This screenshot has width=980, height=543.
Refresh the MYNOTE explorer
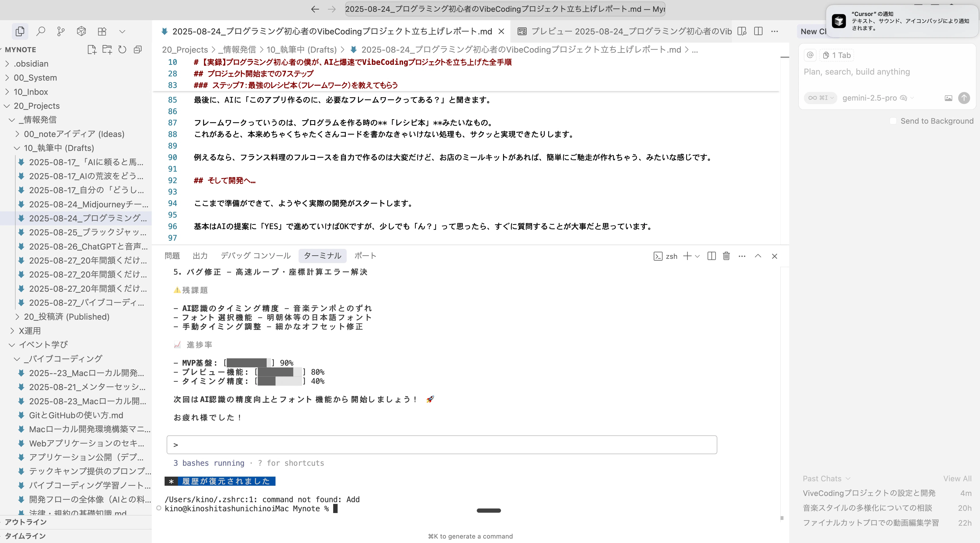tap(122, 50)
